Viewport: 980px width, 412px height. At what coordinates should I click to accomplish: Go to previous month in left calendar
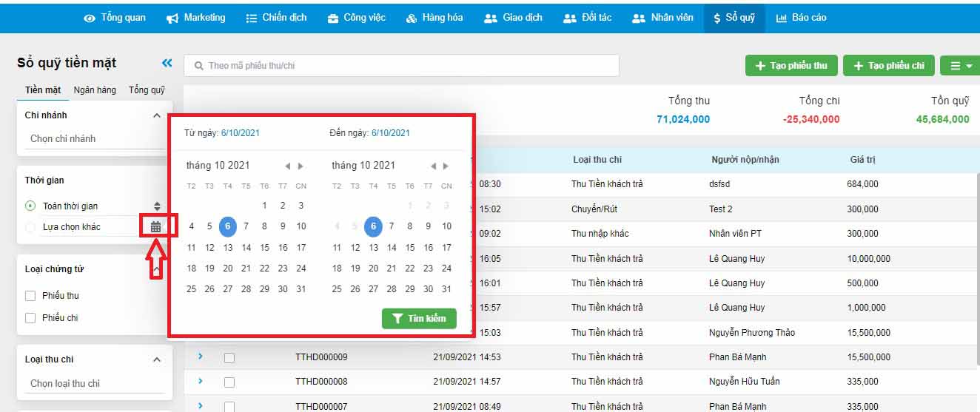287,166
